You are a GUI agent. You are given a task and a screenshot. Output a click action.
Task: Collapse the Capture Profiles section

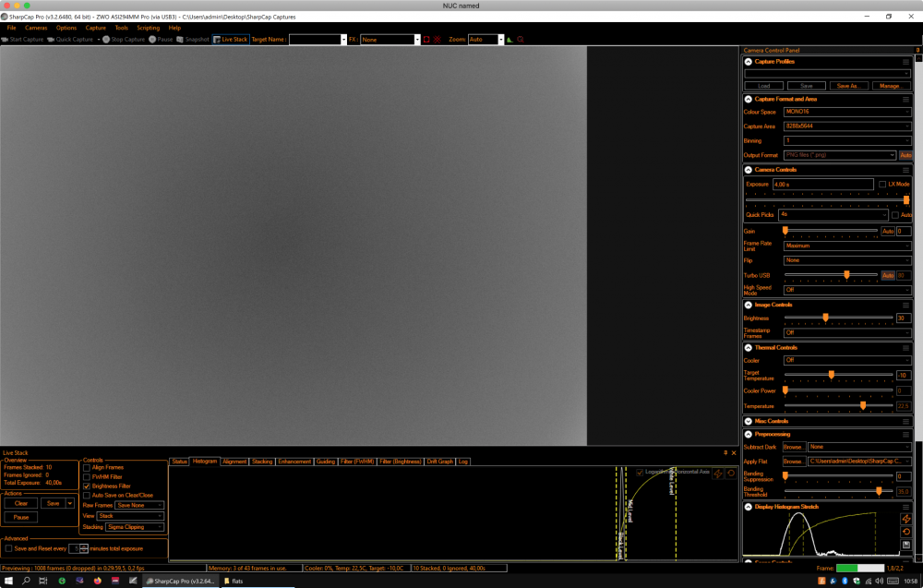coord(749,62)
